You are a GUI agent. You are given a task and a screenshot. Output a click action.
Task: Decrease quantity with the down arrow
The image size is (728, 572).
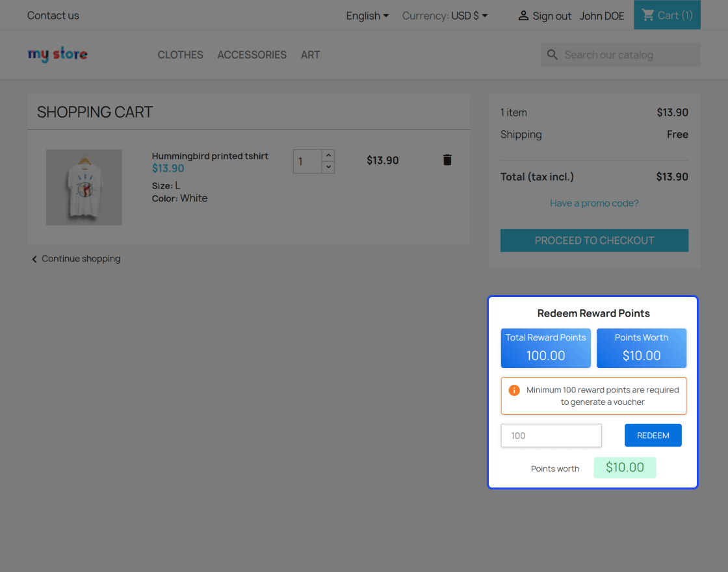(x=328, y=167)
